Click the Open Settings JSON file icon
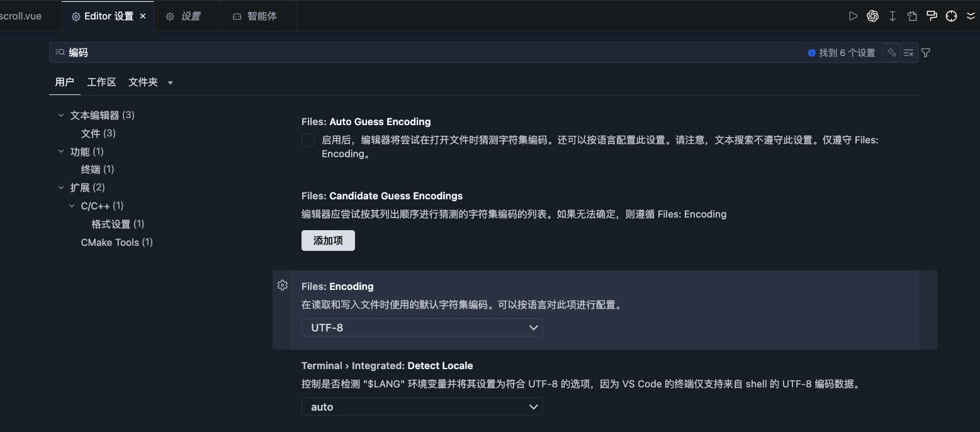The image size is (980, 432). [x=912, y=16]
